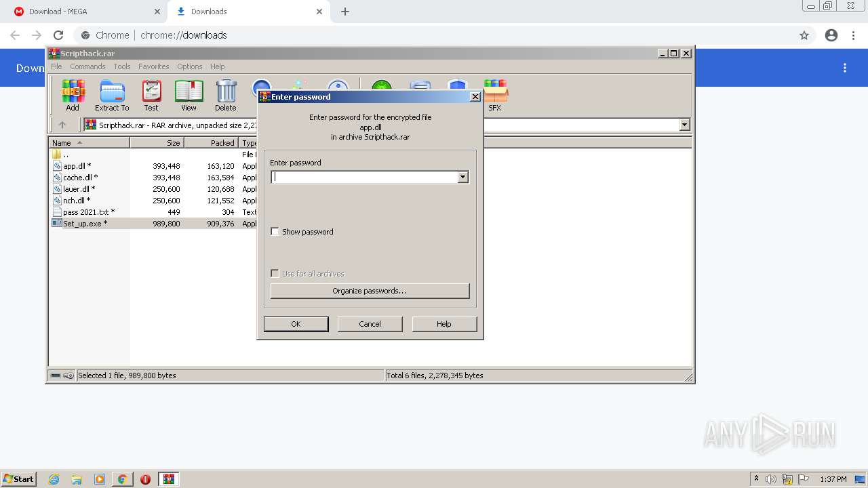The image size is (868, 488).
Task: Click the Organize passwords button
Action: [x=370, y=291]
